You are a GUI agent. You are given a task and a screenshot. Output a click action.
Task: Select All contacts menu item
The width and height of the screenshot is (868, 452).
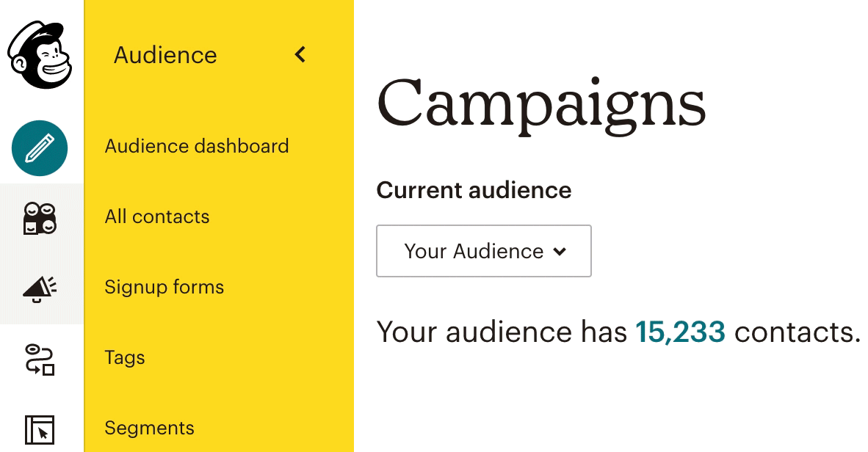tap(157, 216)
